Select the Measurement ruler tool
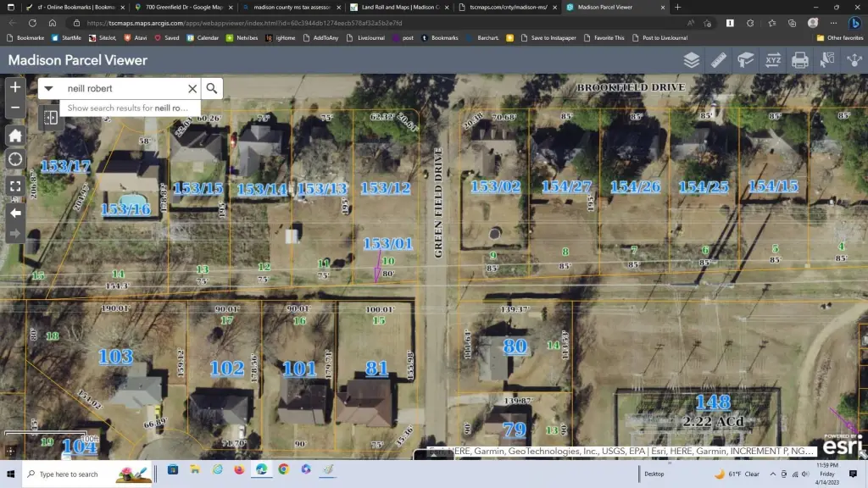 (x=719, y=60)
